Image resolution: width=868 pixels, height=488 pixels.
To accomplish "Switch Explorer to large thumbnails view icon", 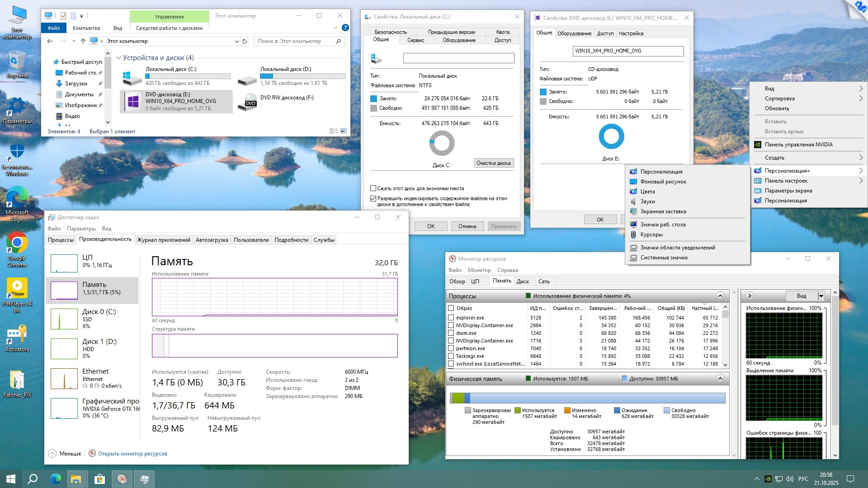I will (x=344, y=131).
